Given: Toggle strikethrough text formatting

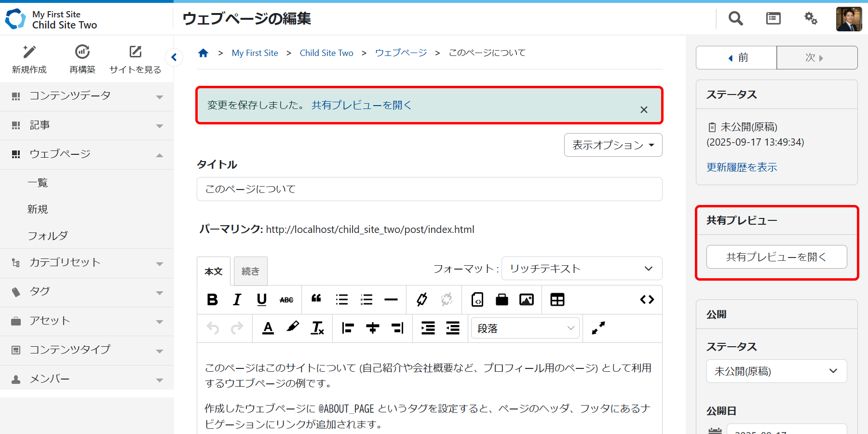Looking at the screenshot, I should (x=286, y=299).
